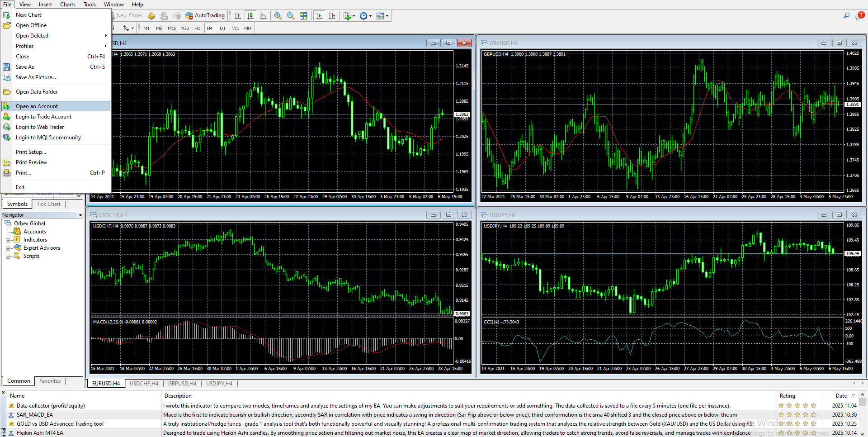This screenshot has width=868, height=437.
Task: Click the Zoom In magnifier icon
Action: (x=278, y=16)
